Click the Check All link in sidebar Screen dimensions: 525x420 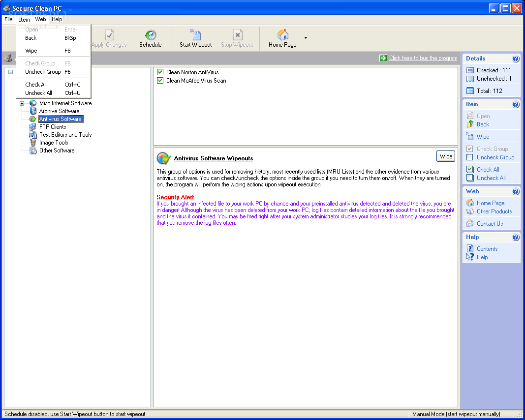click(488, 169)
